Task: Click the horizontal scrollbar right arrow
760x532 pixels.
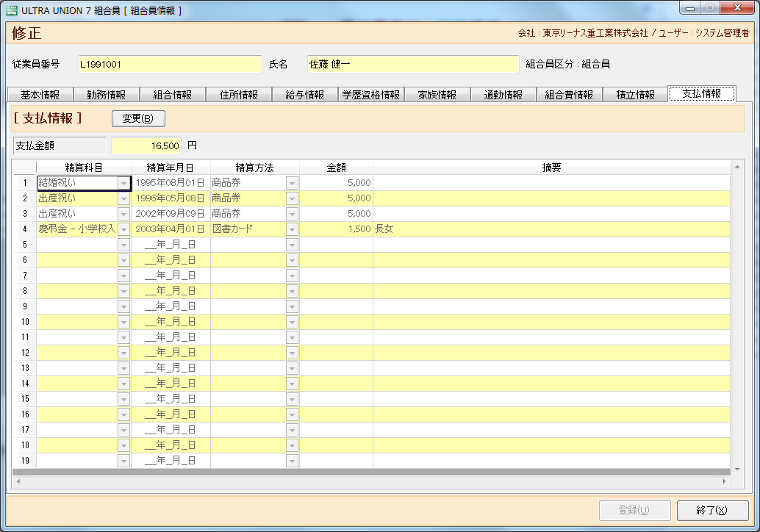Action: [x=725, y=481]
